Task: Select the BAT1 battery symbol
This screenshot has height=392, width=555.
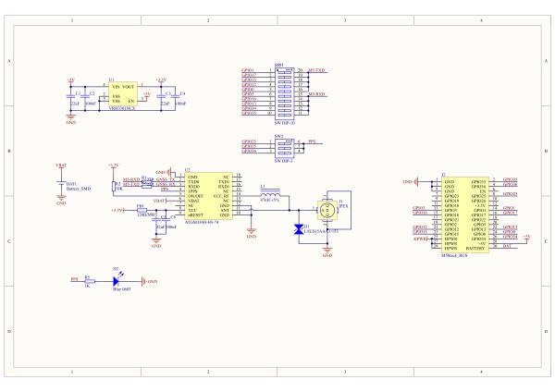Action: (x=61, y=185)
